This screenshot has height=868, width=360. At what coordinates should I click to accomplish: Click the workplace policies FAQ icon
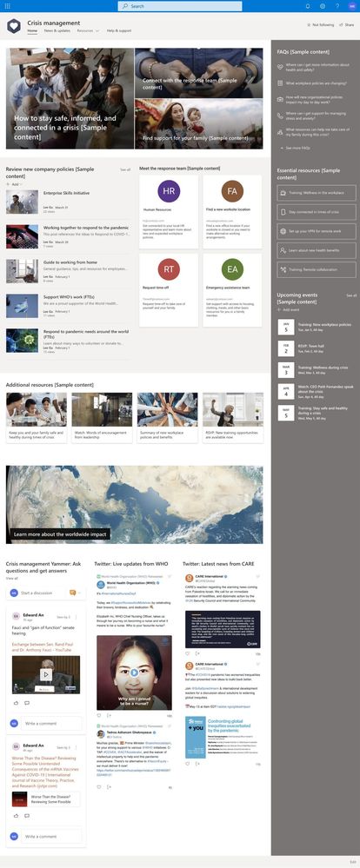pos(280,83)
